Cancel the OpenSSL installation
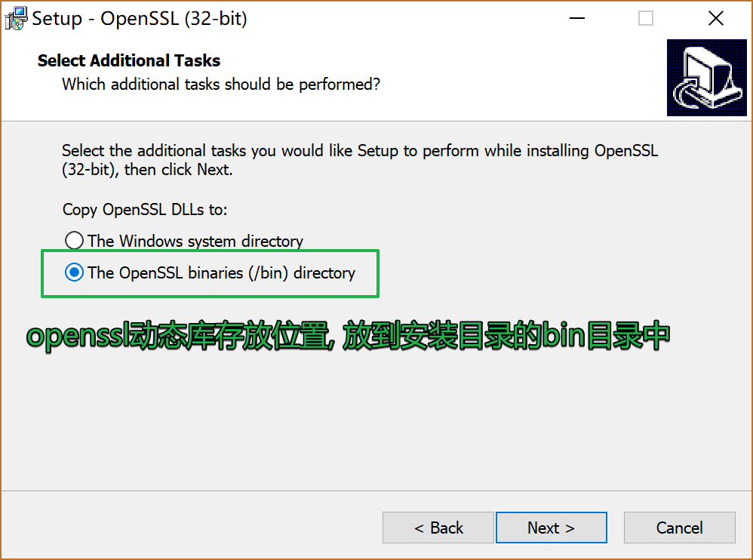 pos(679,528)
